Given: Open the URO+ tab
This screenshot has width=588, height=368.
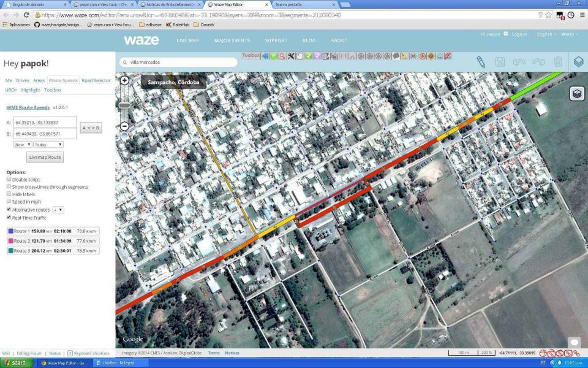Looking at the screenshot, I should click(11, 90).
